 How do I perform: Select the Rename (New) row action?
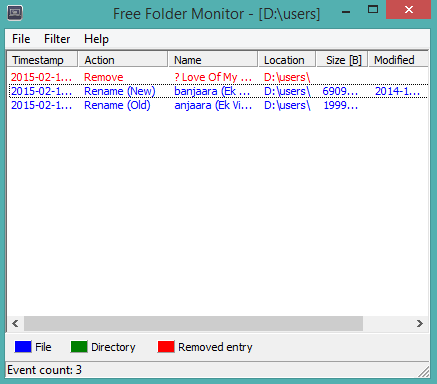tap(120, 91)
